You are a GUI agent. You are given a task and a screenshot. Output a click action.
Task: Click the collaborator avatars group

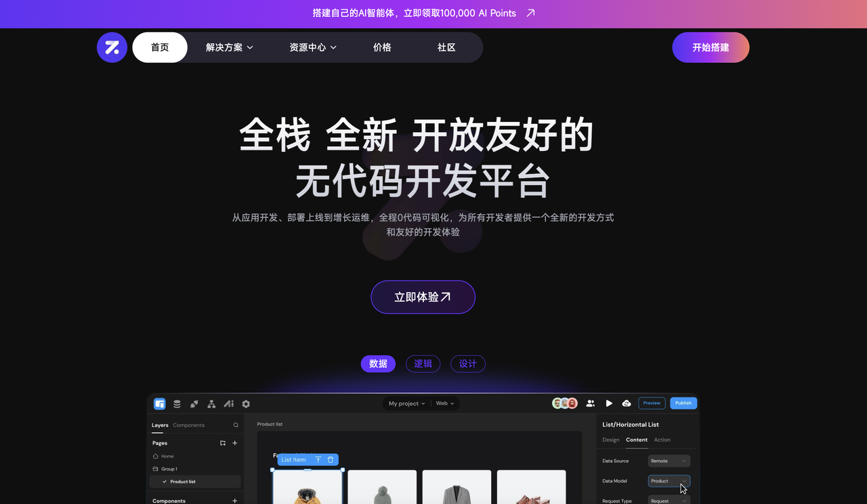(x=565, y=403)
